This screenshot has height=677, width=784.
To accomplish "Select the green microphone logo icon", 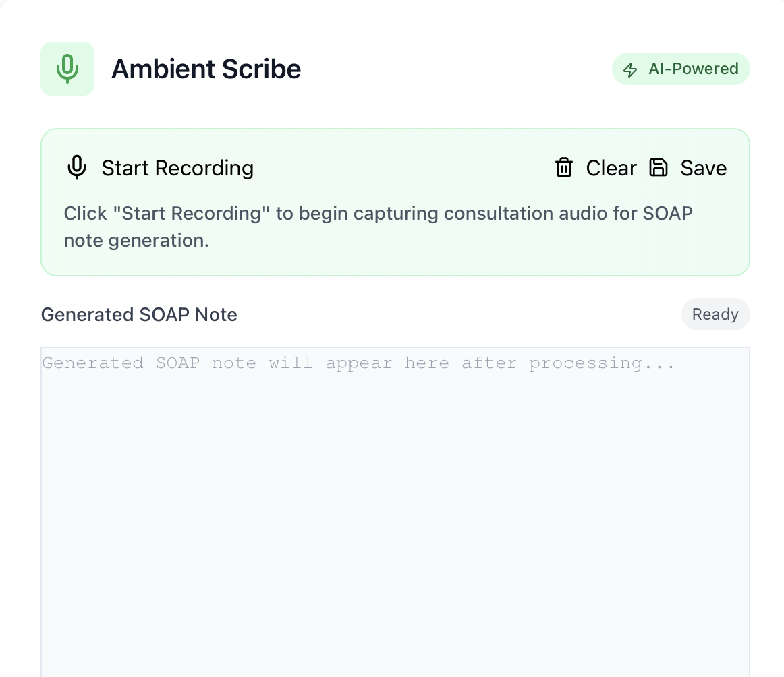I will 67,68.
